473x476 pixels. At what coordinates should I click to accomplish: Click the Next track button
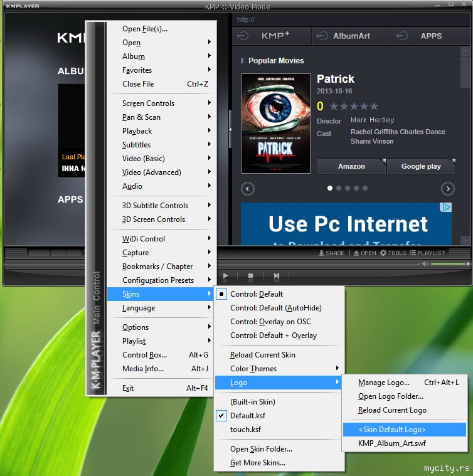click(x=276, y=276)
